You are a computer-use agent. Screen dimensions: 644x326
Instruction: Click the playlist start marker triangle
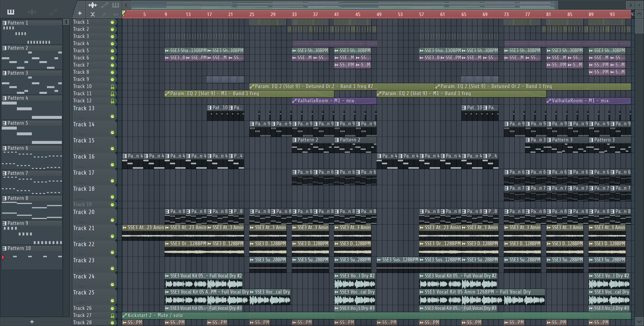tap(124, 13)
